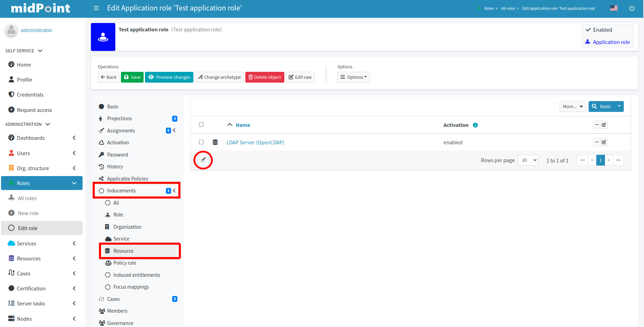Click minus icon in LDAP Server row
The height and width of the screenshot is (327, 644).
(x=597, y=142)
